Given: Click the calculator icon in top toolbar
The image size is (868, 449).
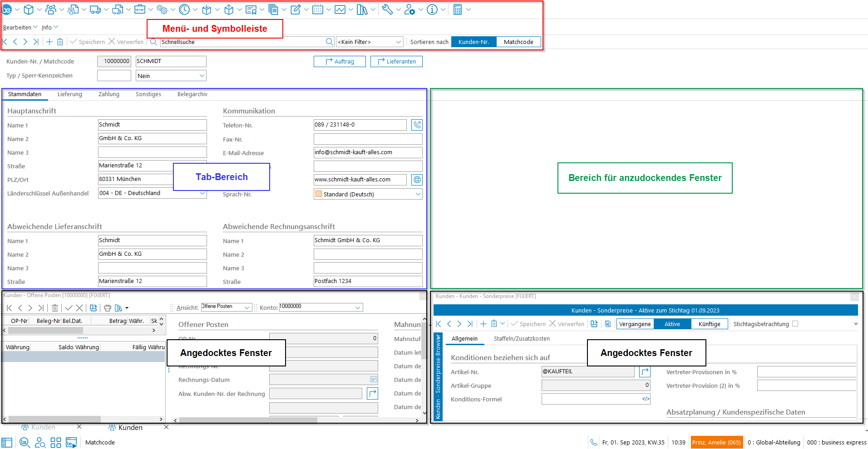Looking at the screenshot, I should point(458,10).
